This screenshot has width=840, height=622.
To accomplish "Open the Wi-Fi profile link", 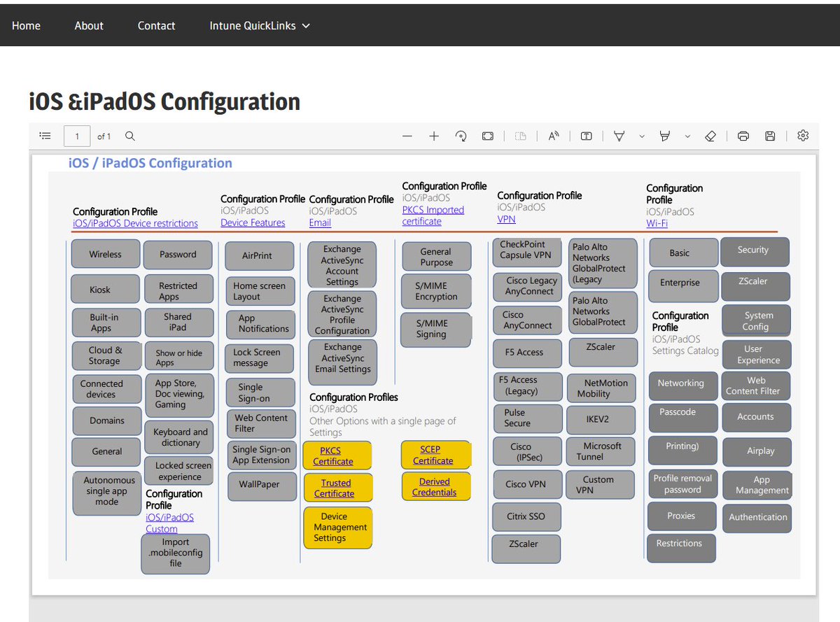I will pyautogui.click(x=657, y=223).
